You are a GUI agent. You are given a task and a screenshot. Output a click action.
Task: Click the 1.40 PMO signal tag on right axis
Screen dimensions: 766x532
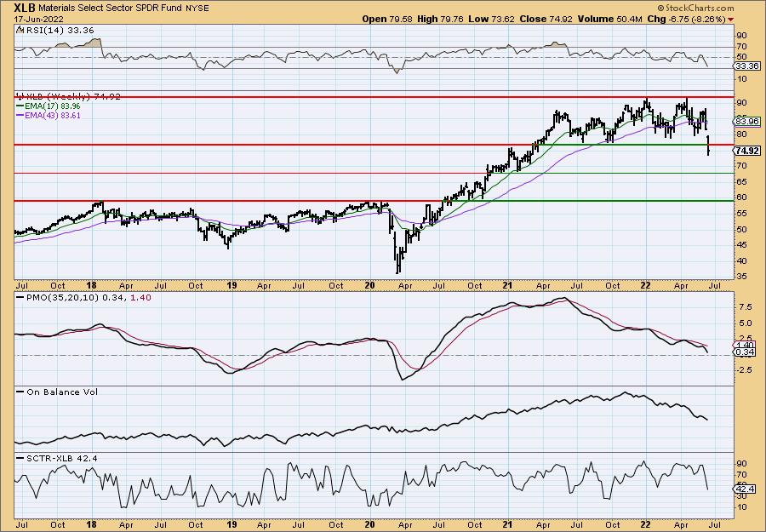746,345
